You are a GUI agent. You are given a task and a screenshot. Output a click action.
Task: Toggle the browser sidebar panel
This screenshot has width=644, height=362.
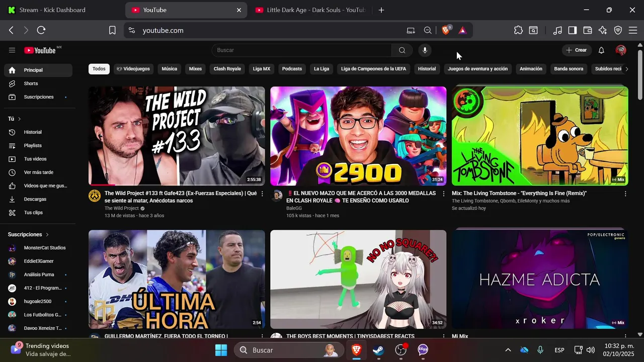pyautogui.click(x=572, y=30)
